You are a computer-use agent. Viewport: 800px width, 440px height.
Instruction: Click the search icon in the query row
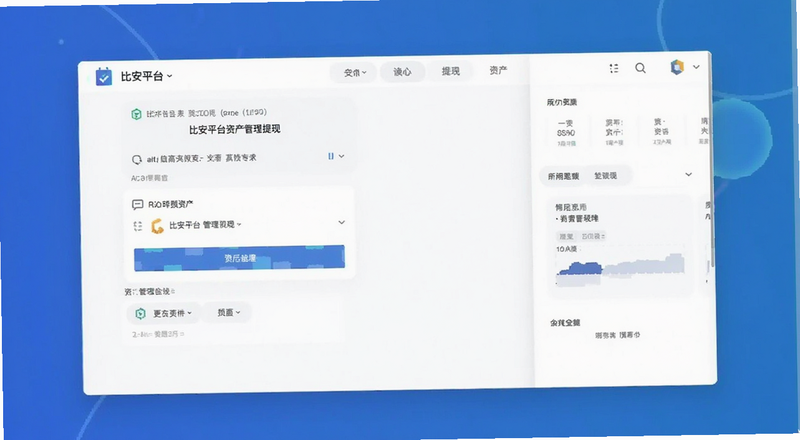137,160
